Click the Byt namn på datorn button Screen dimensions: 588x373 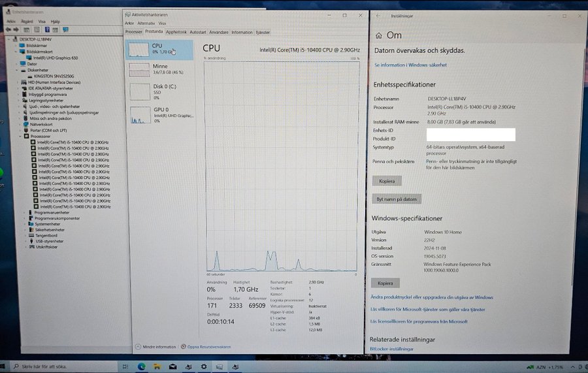point(397,199)
